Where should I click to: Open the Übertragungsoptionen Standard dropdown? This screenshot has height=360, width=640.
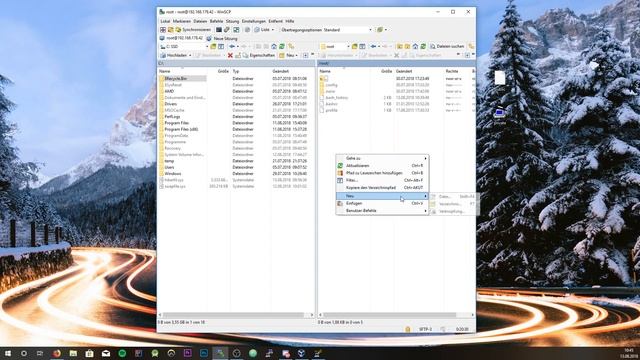327,30
